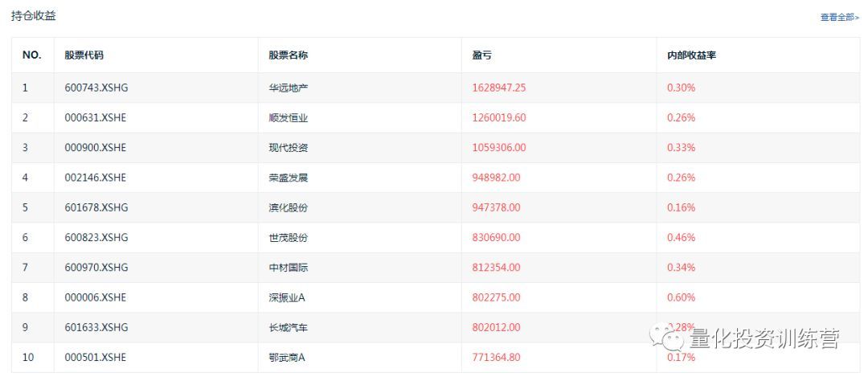Select the 长城汽车 row name
This screenshot has height=377, width=868.
tap(289, 327)
